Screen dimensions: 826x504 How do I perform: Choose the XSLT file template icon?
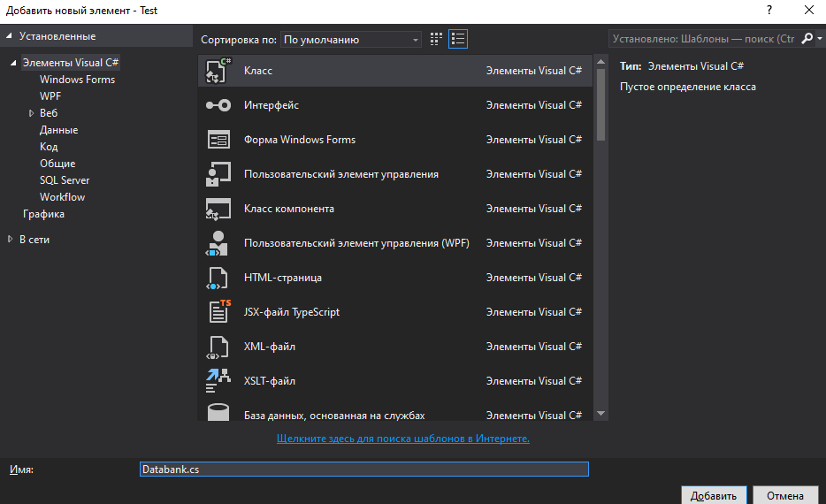click(x=218, y=381)
